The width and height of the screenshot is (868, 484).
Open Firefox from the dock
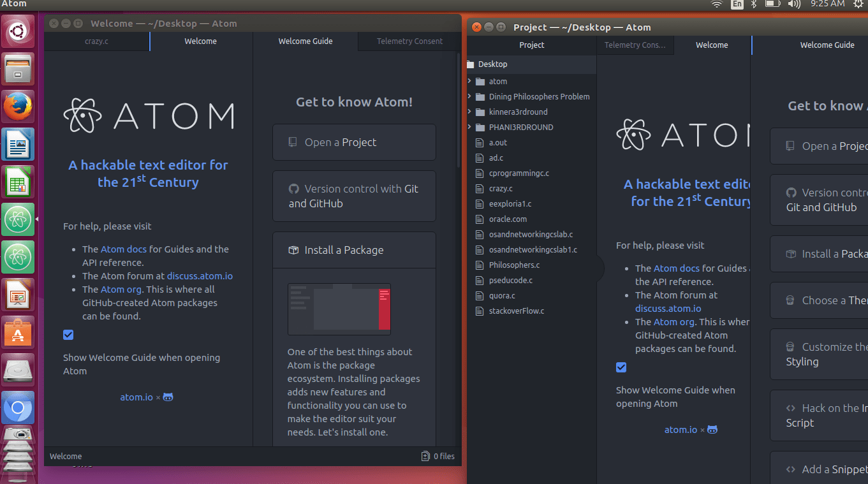coord(17,106)
